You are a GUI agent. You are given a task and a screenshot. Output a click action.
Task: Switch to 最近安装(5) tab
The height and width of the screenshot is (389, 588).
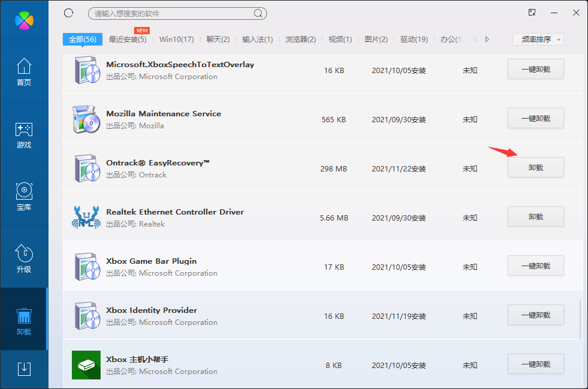click(x=128, y=39)
